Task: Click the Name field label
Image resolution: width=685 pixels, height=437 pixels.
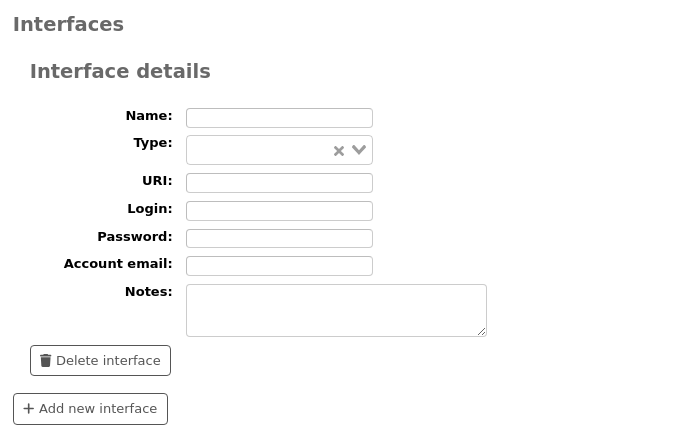Action: pyautogui.click(x=149, y=116)
